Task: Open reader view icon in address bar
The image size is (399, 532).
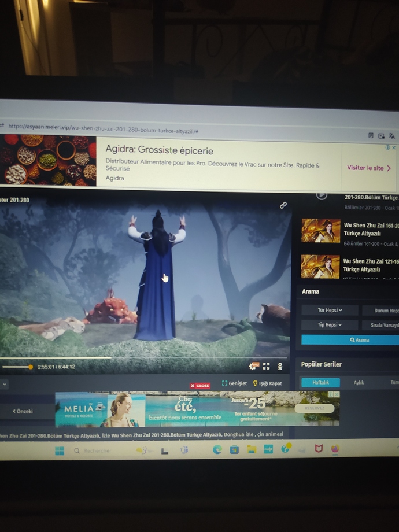Action: point(371,135)
